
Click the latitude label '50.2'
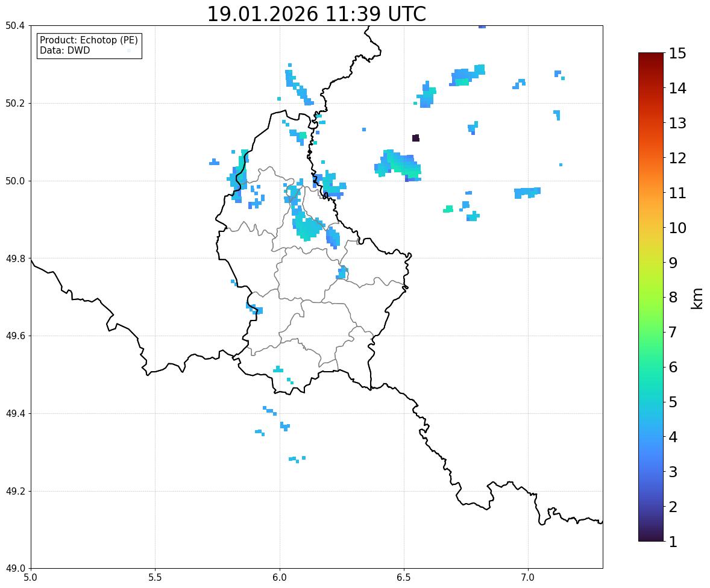[15, 103]
